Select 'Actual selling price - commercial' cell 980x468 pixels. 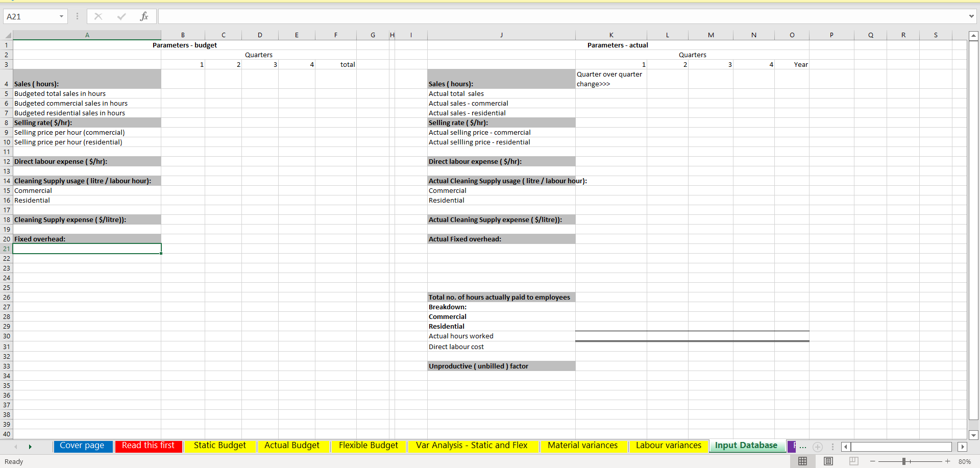[501, 132]
